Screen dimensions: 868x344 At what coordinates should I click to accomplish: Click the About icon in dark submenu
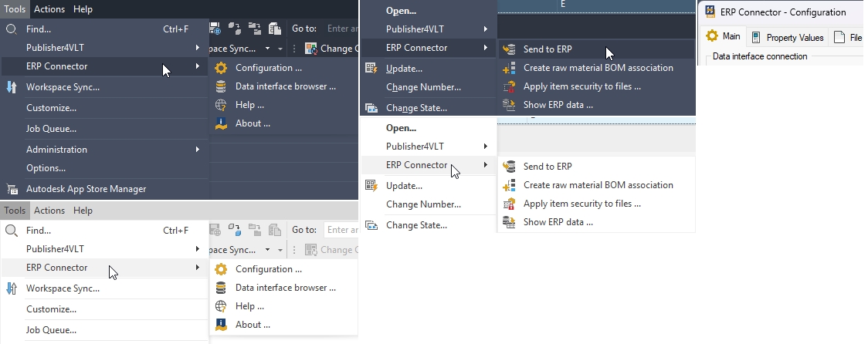tap(221, 123)
